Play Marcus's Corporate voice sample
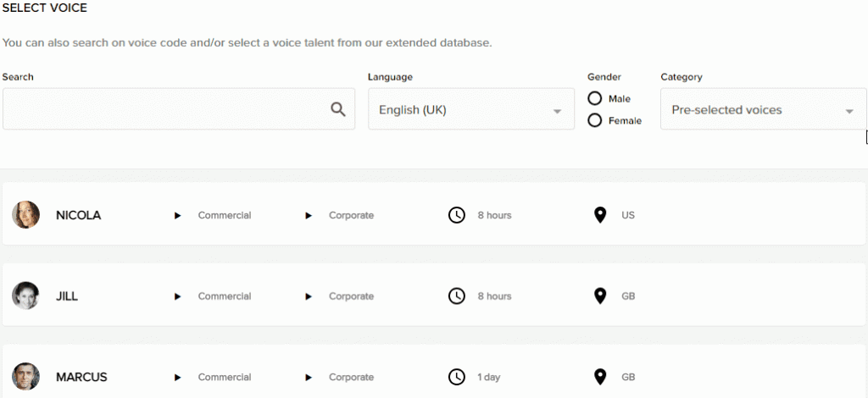Image resolution: width=868 pixels, height=398 pixels. 309,378
